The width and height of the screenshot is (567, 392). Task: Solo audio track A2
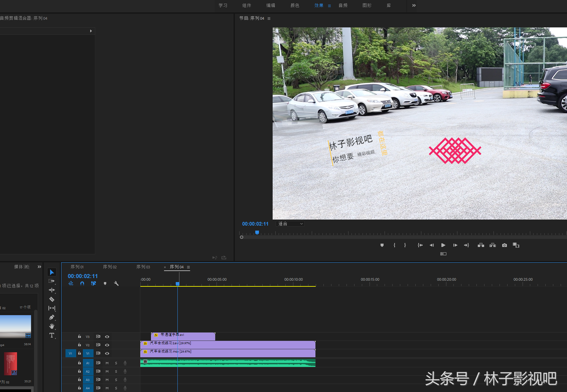pos(116,371)
